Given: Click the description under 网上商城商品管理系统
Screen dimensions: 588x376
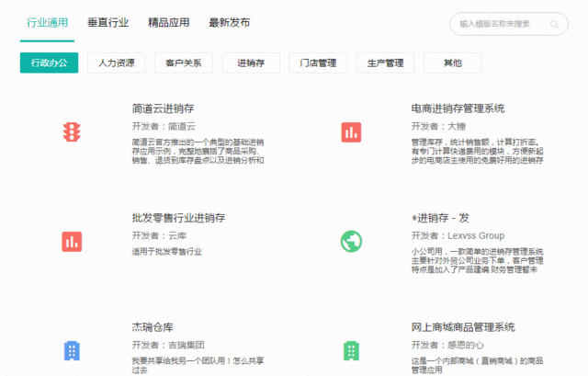Looking at the screenshot, I should pyautogui.click(x=477, y=365).
